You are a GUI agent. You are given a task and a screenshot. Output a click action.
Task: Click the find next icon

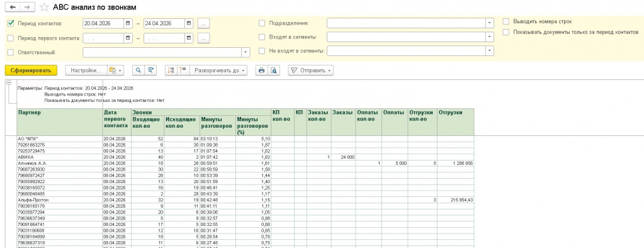pyautogui.click(x=150, y=70)
